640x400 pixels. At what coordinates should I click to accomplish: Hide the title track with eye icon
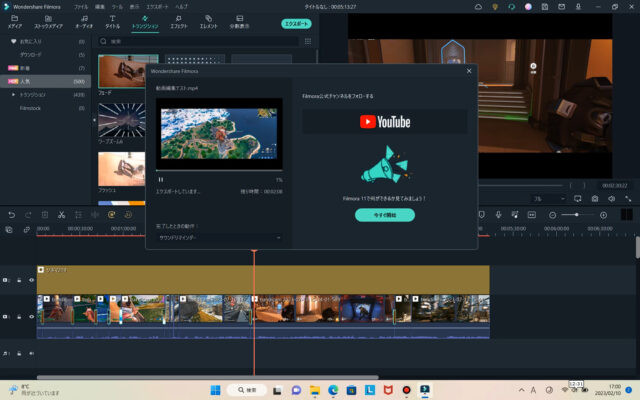(31, 280)
